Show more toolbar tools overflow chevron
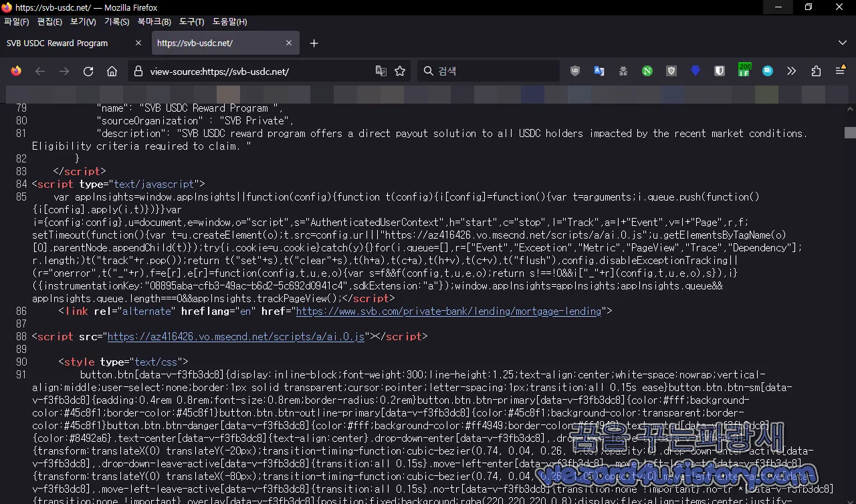Screen dimensions: 856x504 coord(792,71)
